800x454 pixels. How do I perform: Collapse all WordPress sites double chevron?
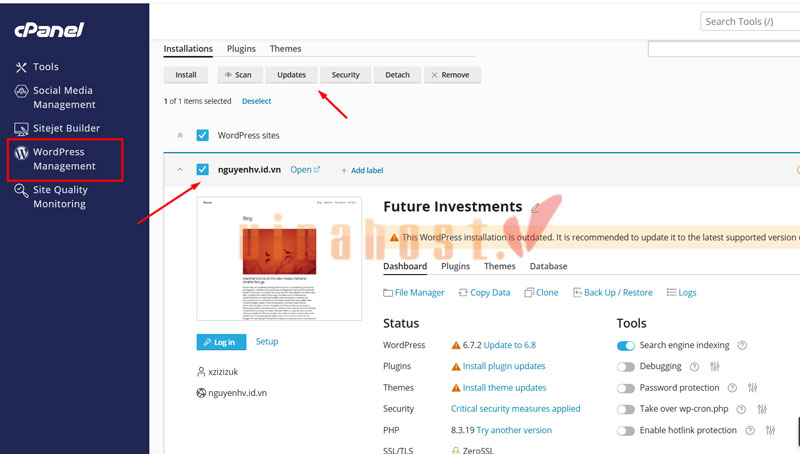pos(180,136)
